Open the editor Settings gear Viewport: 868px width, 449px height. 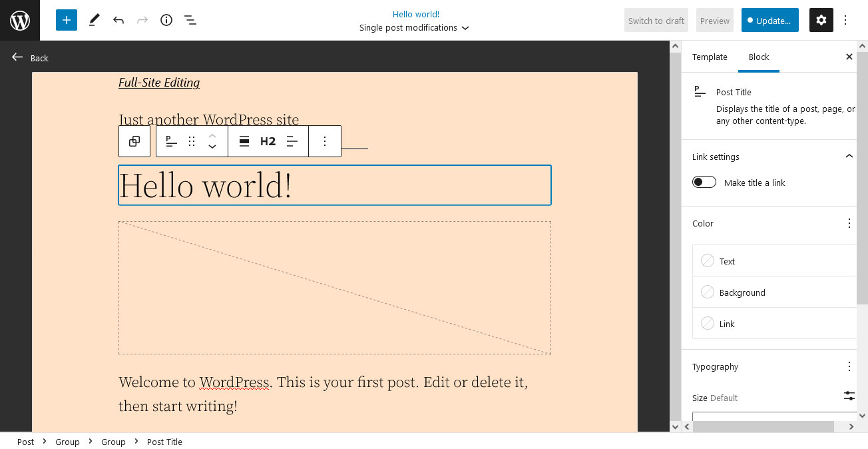tap(821, 20)
